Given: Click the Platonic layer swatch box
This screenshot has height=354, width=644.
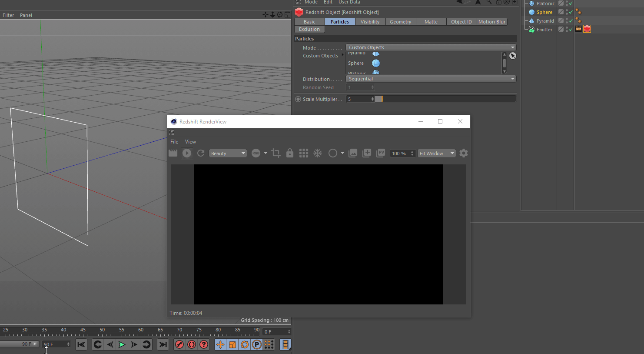Looking at the screenshot, I should coord(561,3).
